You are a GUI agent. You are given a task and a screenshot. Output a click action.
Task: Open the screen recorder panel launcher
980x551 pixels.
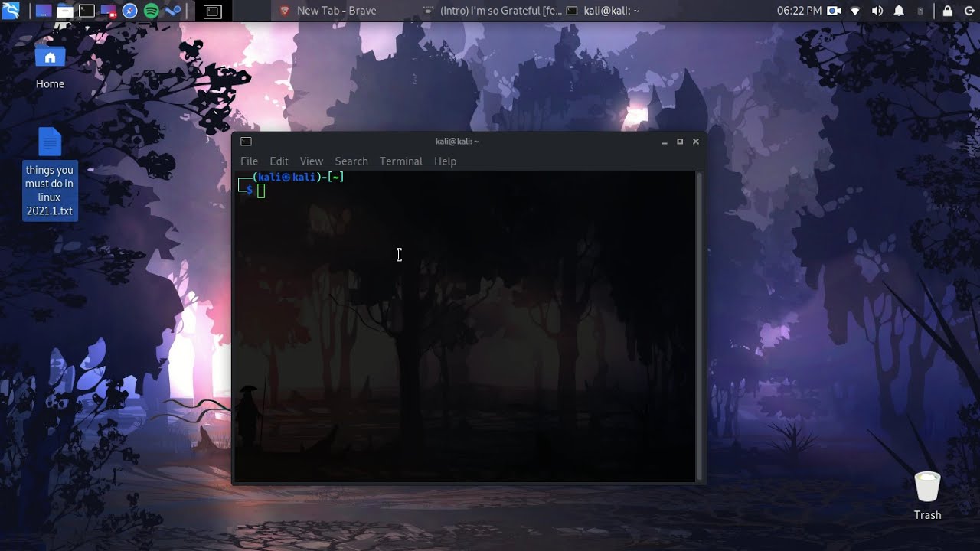tap(108, 11)
